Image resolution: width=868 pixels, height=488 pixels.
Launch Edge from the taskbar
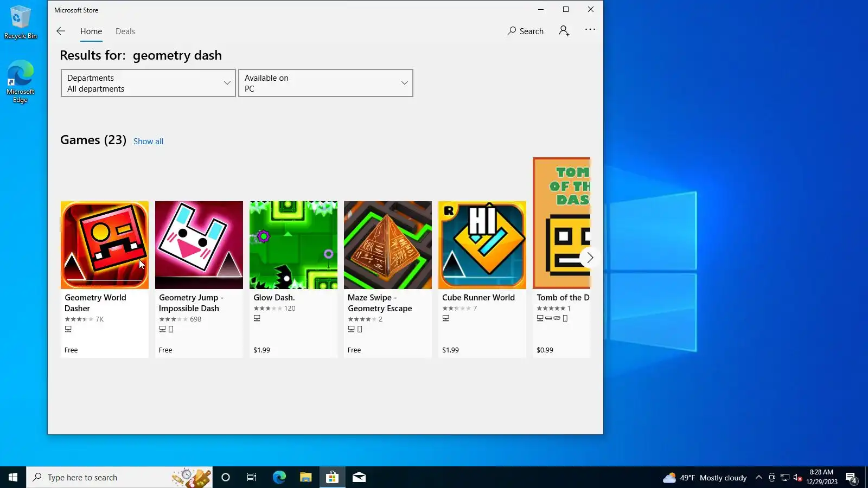pyautogui.click(x=279, y=477)
